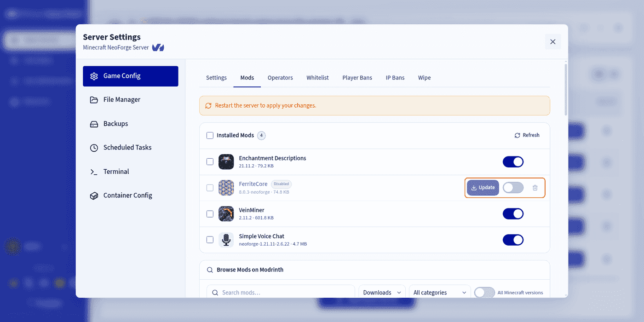Click the Refresh button for installed mods
The width and height of the screenshot is (644, 322).
[x=527, y=135]
